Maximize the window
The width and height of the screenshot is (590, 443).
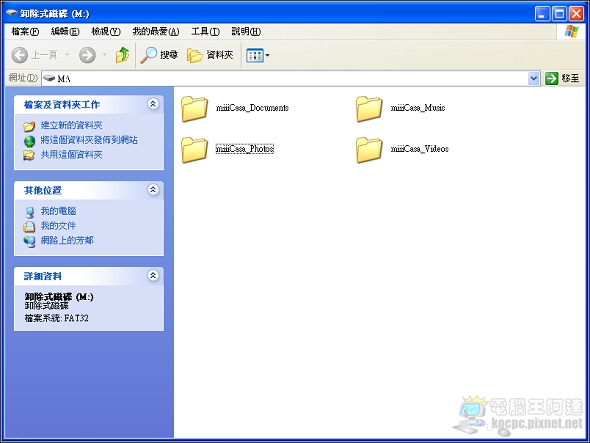tap(559, 14)
